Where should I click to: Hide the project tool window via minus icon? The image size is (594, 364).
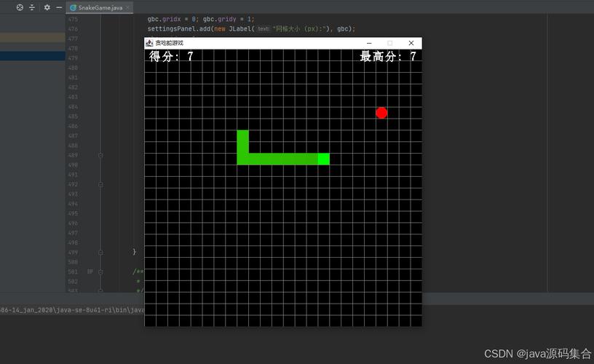[59, 7]
